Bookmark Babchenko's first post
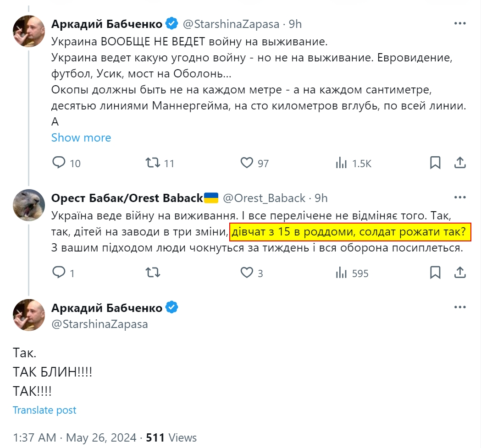Screen dimensions: 481x448 point(435,163)
